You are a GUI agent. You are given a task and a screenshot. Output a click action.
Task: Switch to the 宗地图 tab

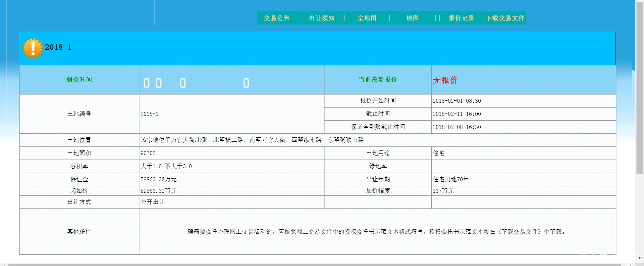point(367,18)
